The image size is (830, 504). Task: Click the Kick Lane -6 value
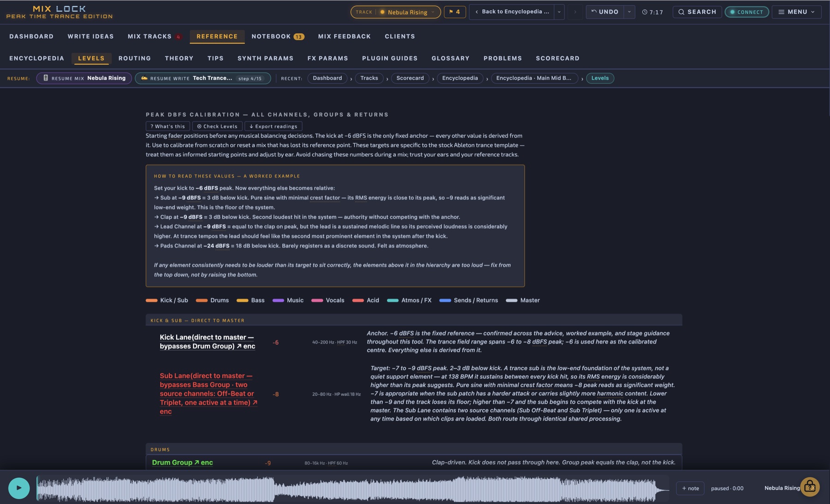point(275,342)
